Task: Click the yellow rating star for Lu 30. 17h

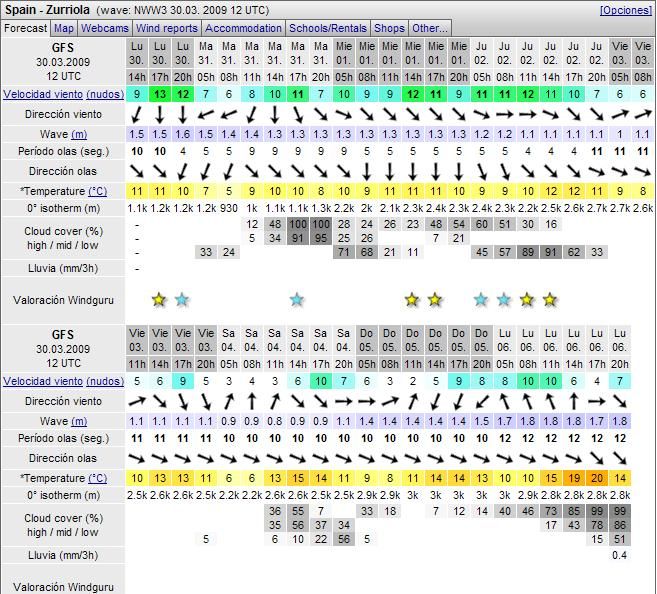Action: tap(159, 300)
